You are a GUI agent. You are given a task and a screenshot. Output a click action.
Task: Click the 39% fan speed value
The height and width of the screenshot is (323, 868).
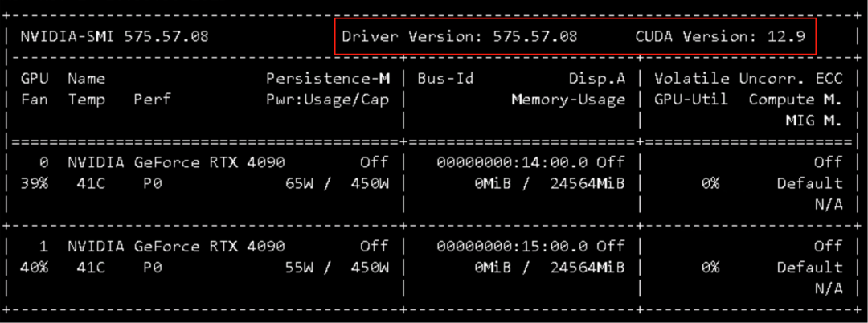click(35, 183)
